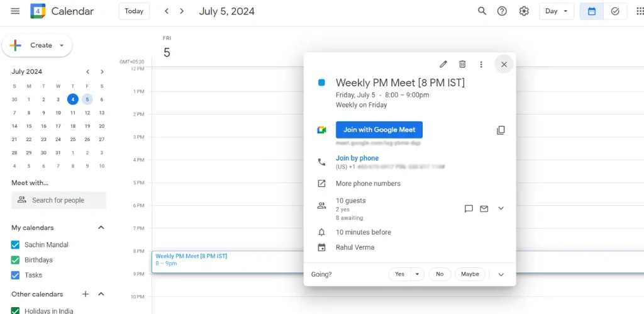This screenshot has width=644, height=314.
Task: Expand more RSVP options chevron
Action: [x=501, y=274]
